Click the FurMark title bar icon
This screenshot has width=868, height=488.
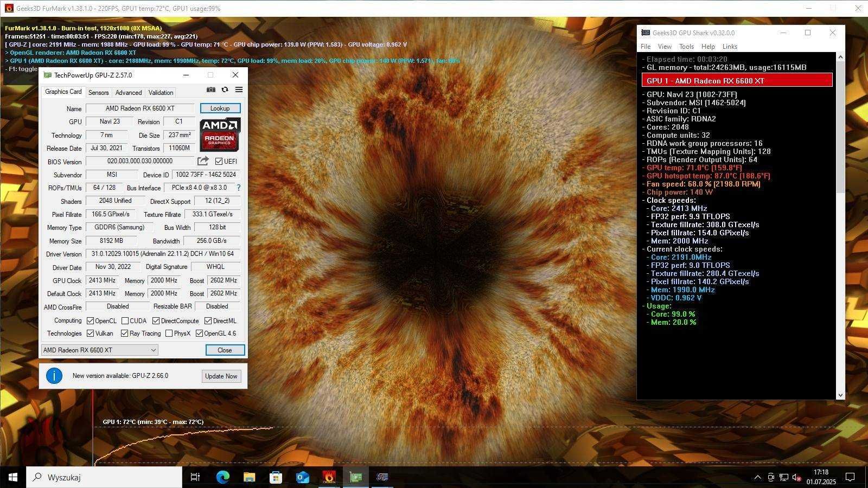tap(9, 8)
